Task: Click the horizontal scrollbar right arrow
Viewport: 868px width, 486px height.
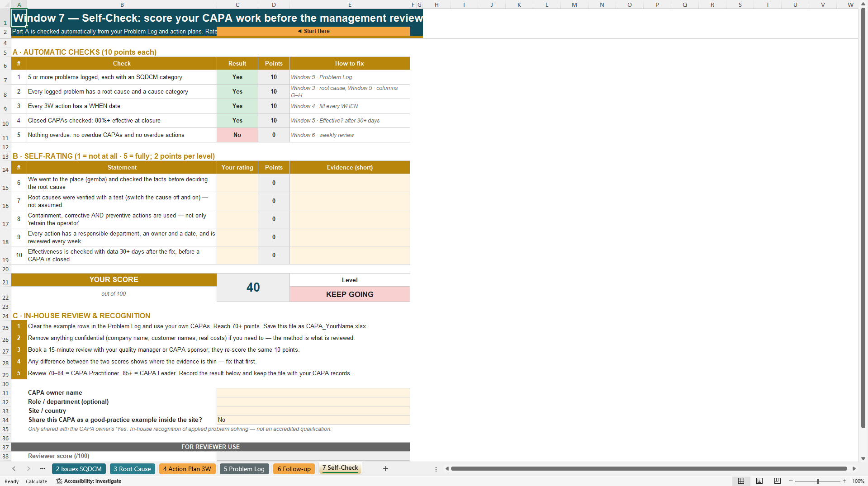Action: pos(854,469)
